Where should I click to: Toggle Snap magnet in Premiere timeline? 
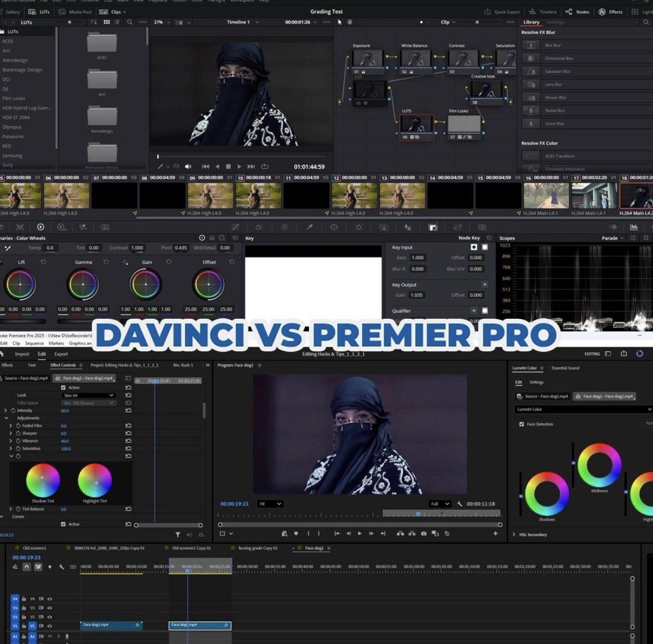(x=26, y=567)
